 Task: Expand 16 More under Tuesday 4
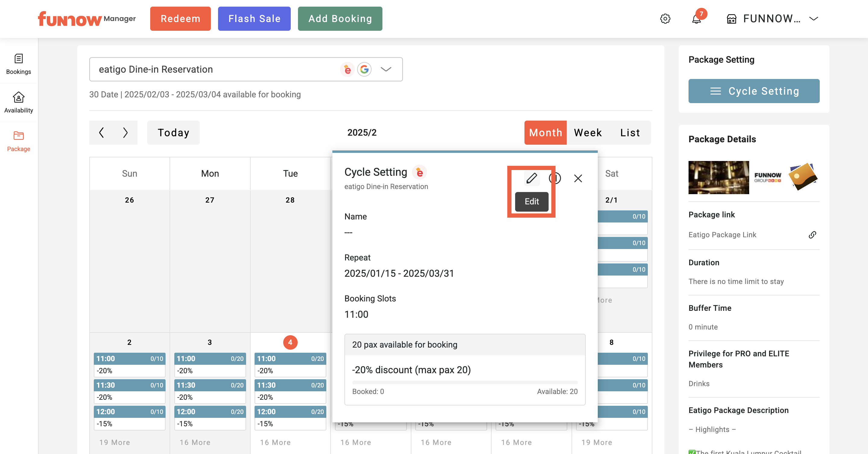(x=275, y=443)
